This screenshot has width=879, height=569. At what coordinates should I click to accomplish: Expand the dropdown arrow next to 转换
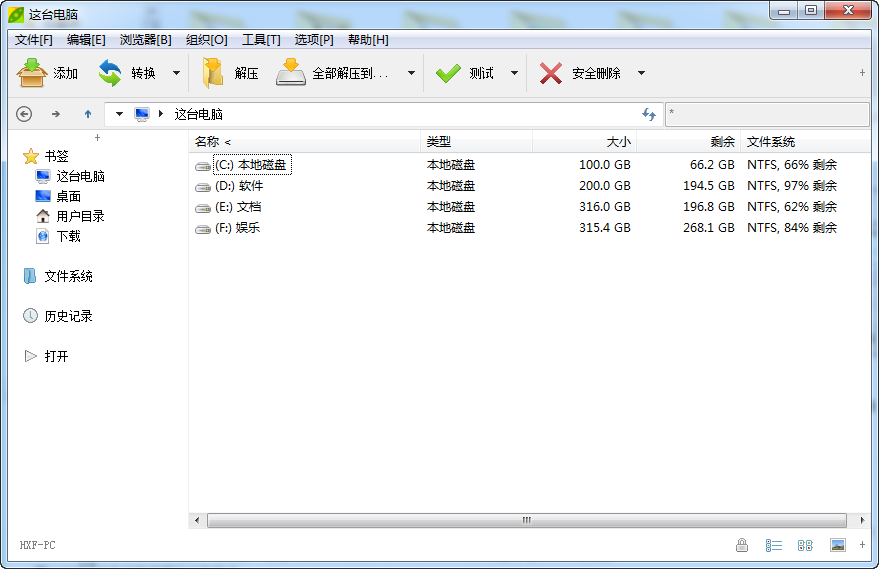pos(177,73)
